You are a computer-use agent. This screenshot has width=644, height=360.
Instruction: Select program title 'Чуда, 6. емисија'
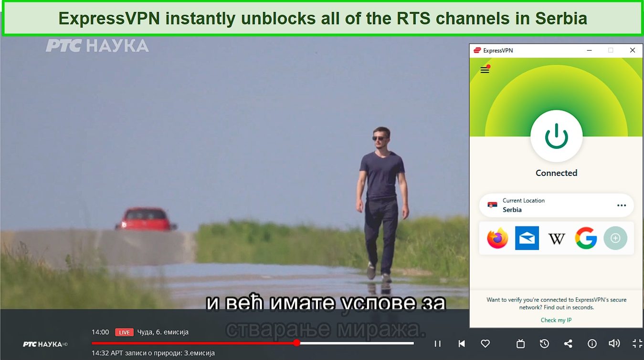pos(163,332)
